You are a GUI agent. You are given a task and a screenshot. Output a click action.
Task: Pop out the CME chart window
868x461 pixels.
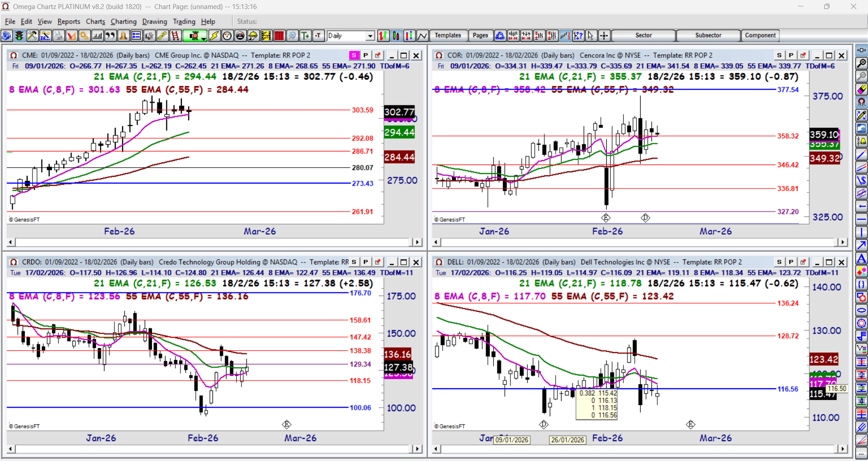click(x=377, y=55)
